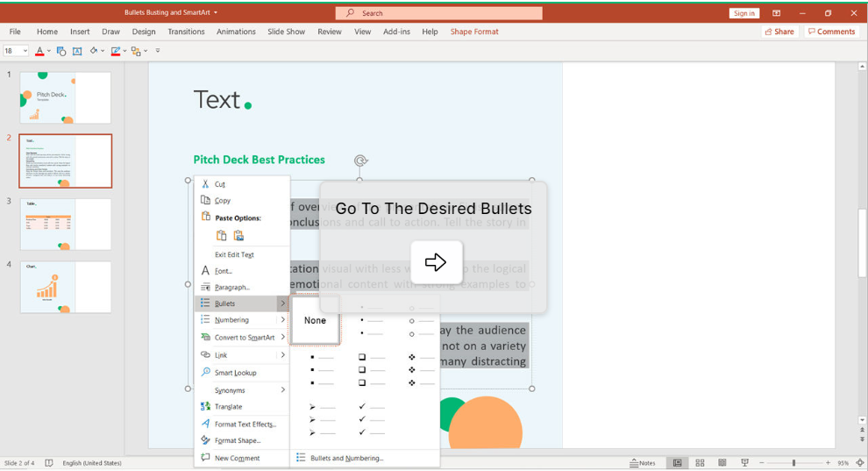Click the Font Color letter A icon
This screenshot has width=868, height=471.
(39, 51)
